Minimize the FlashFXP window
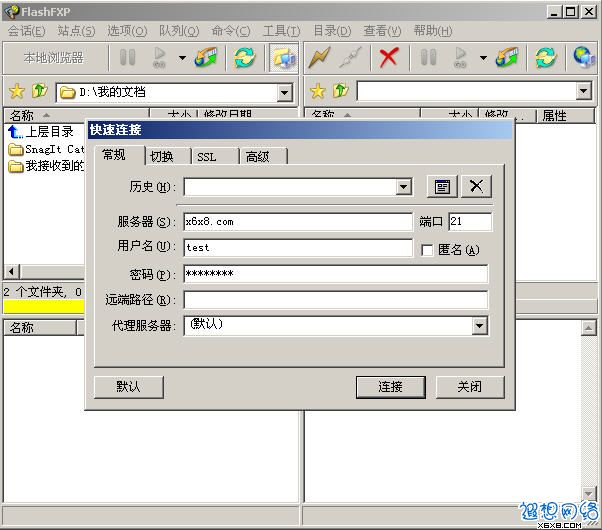This screenshot has height=530, width=602. pyautogui.click(x=554, y=12)
